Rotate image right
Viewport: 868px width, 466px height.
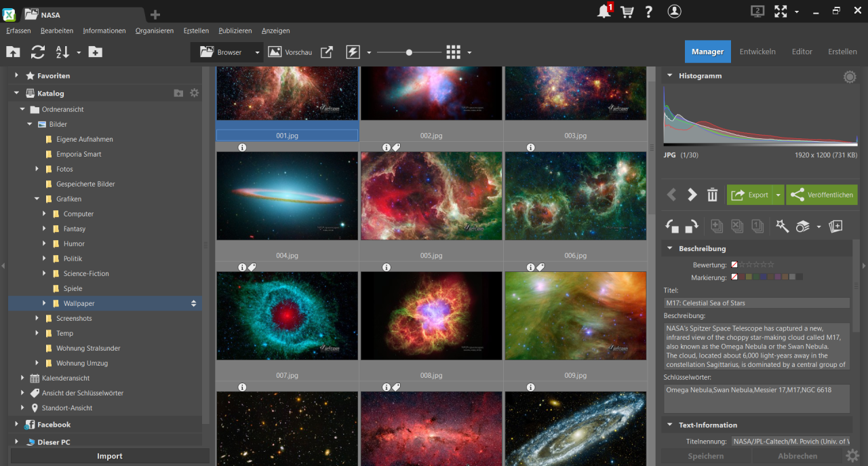692,227
